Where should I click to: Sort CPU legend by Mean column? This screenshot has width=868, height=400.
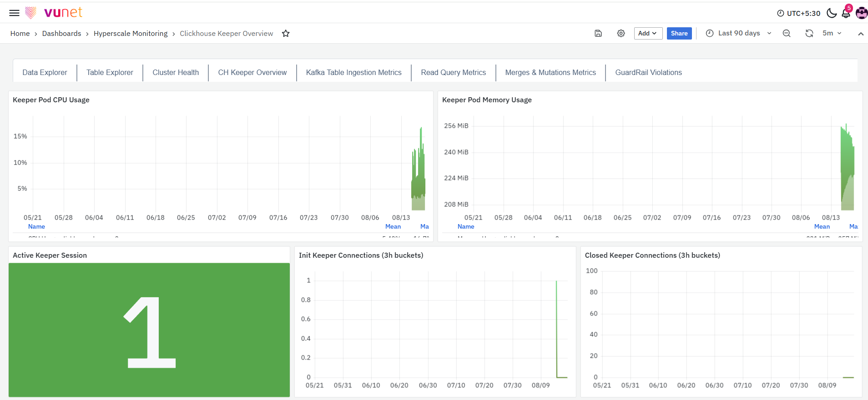tap(393, 226)
